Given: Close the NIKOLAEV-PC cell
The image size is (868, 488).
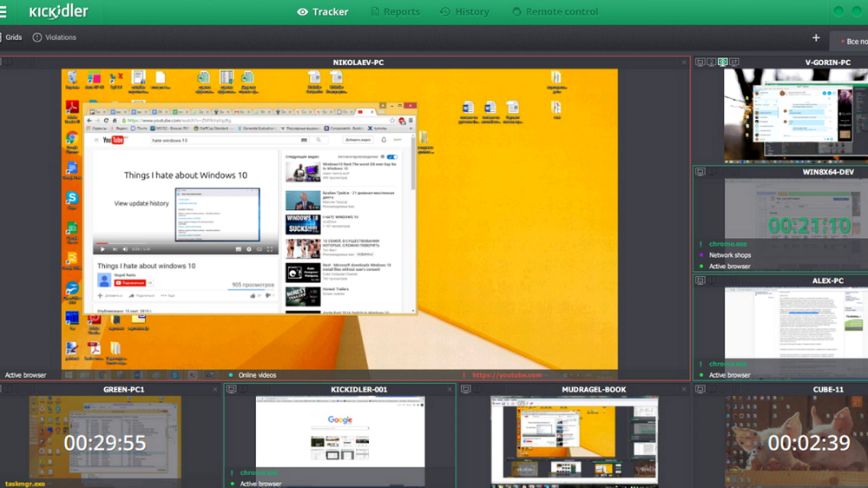Looking at the screenshot, I should [684, 63].
